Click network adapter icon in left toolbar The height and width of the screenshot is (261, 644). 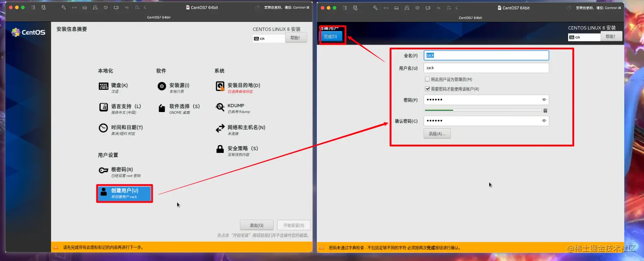coord(74,8)
